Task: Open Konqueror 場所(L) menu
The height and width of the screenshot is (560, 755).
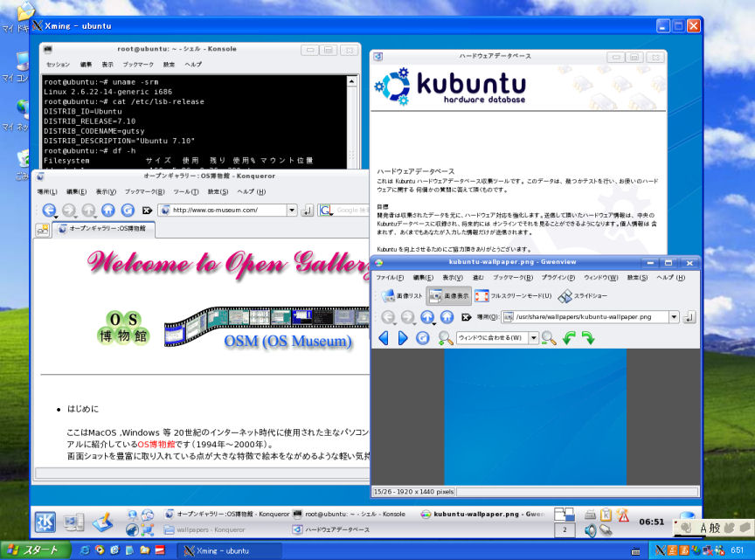Action: coord(47,191)
